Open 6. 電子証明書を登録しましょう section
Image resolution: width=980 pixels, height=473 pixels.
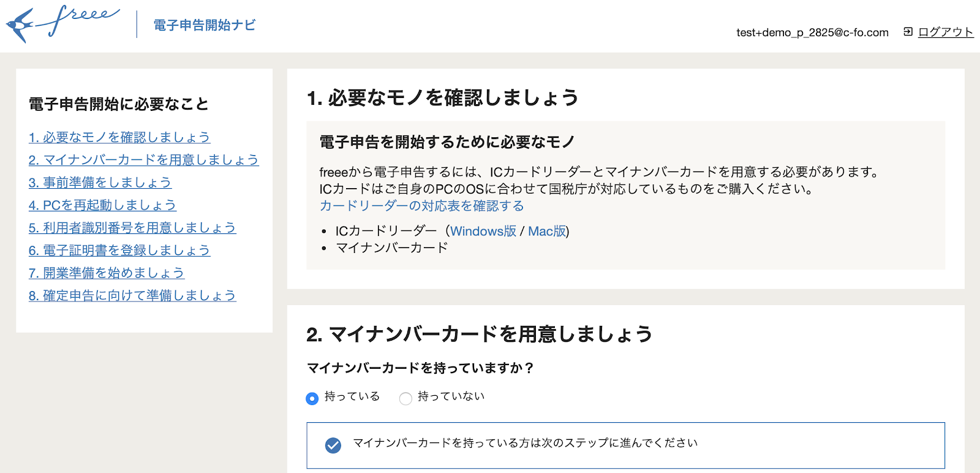(x=119, y=251)
